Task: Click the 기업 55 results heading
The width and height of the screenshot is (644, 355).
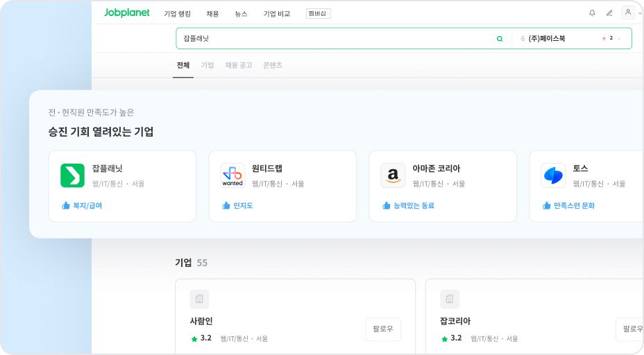Action: point(191,263)
